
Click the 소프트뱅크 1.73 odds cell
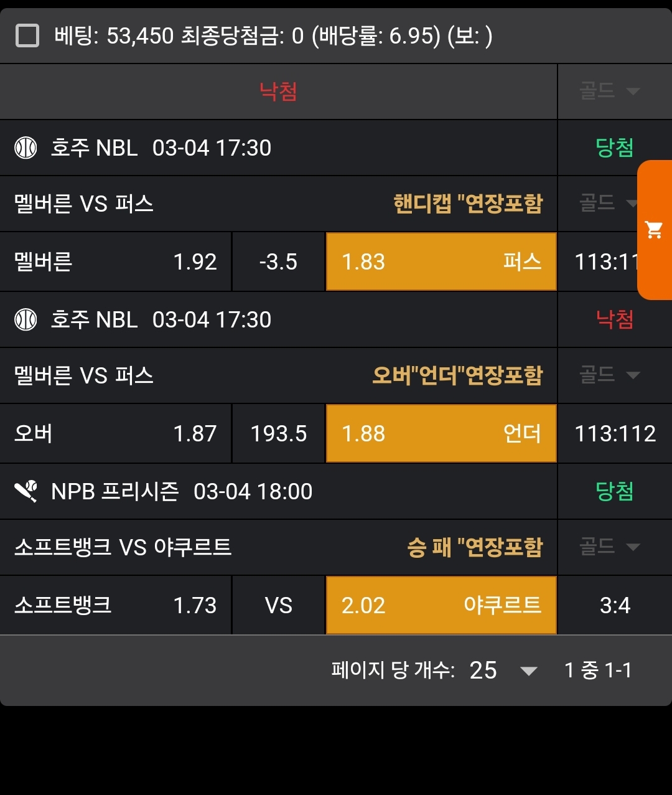tap(116, 606)
